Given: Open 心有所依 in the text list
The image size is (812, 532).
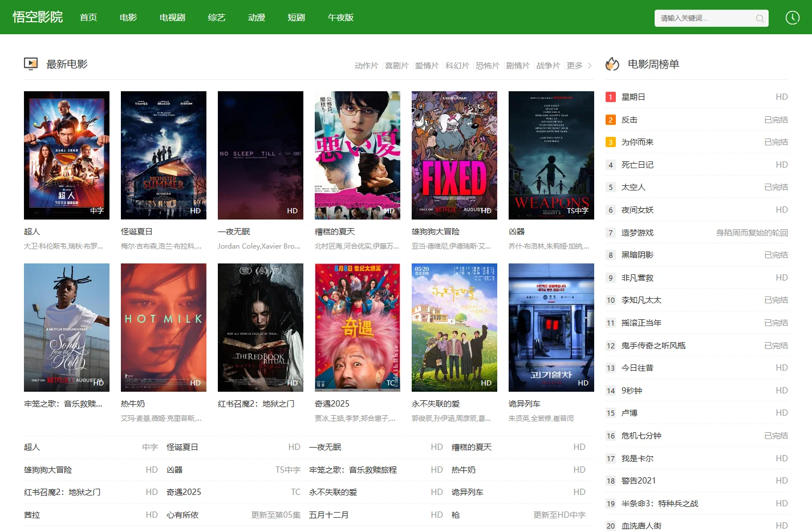Looking at the screenshot, I should point(233,515).
